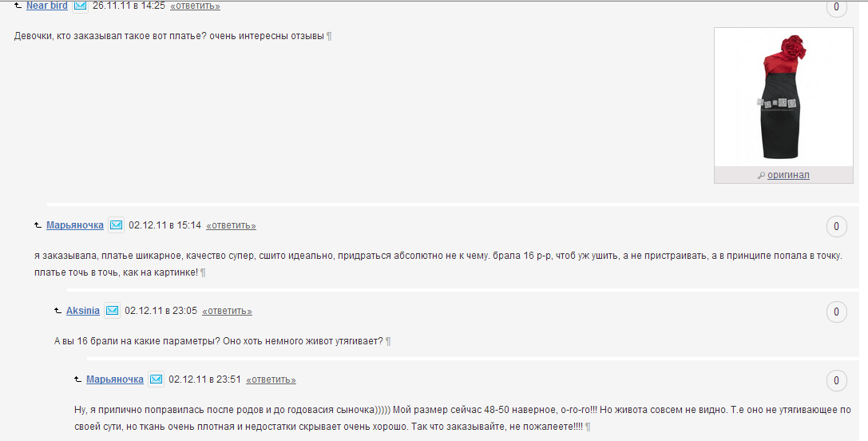Open the оригинал link under dress image

coord(788,175)
